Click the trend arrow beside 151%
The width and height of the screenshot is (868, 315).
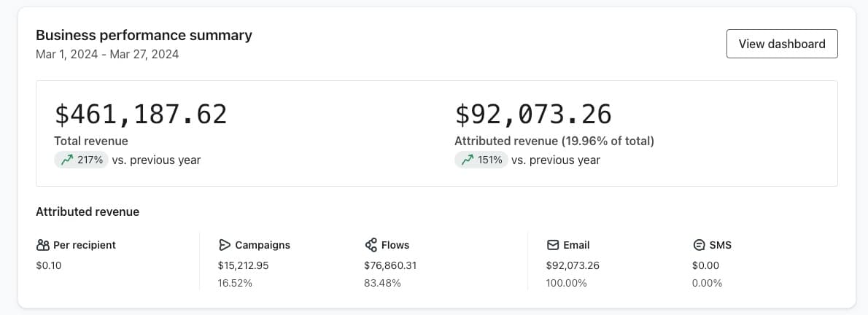point(468,160)
